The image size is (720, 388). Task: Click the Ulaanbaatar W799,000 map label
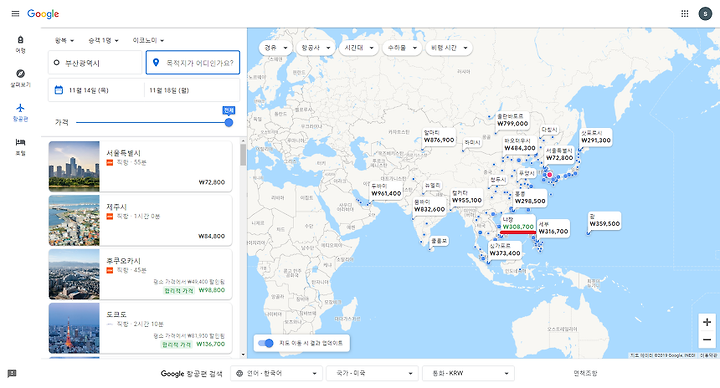[x=512, y=120]
